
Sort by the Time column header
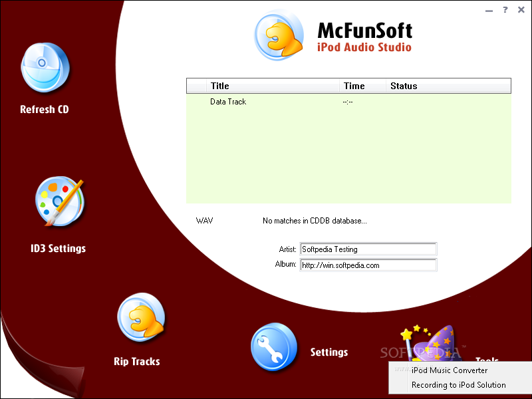[362, 86]
